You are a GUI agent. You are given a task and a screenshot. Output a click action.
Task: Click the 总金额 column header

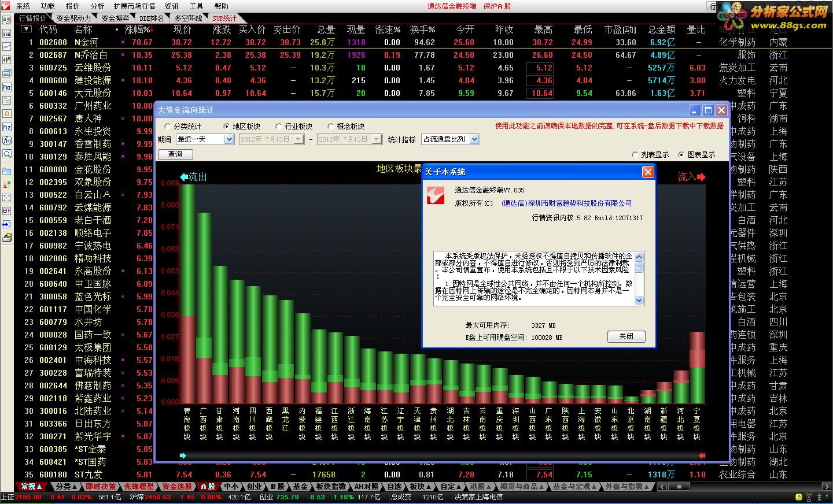point(662,29)
